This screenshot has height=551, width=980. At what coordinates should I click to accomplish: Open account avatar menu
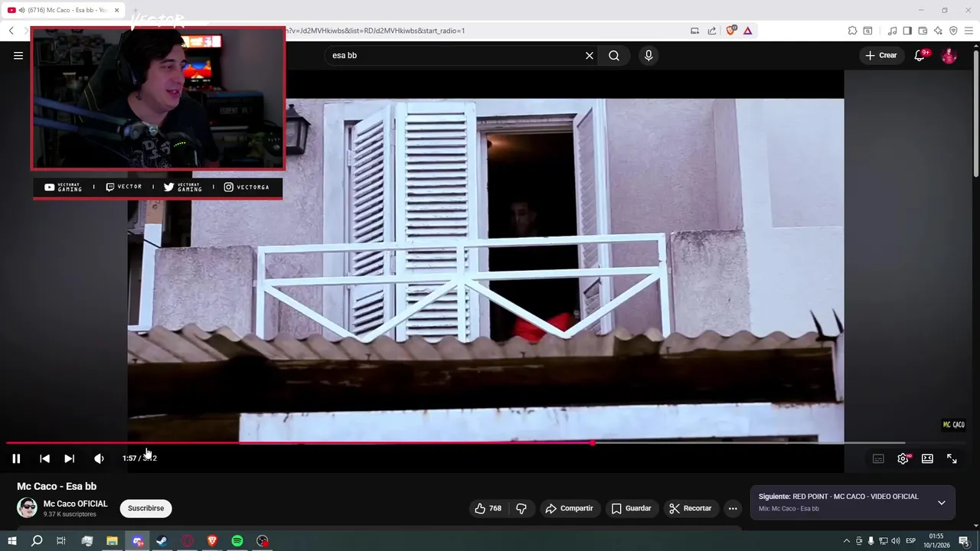point(949,55)
